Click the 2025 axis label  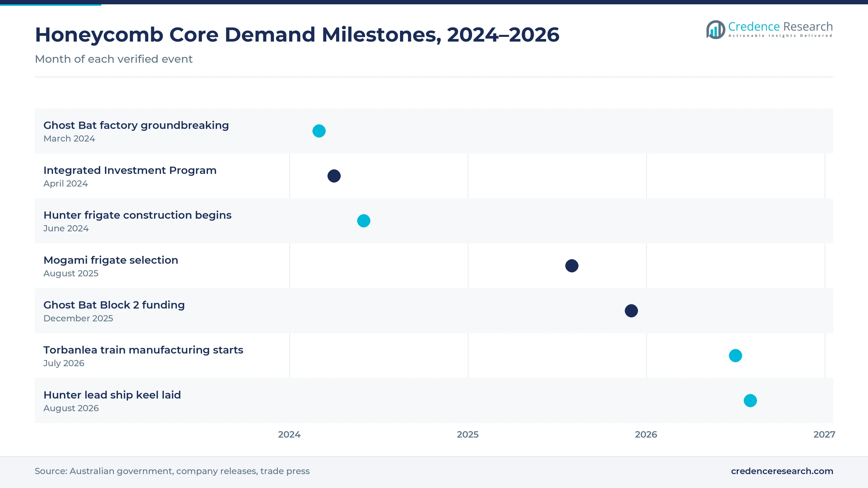click(468, 435)
